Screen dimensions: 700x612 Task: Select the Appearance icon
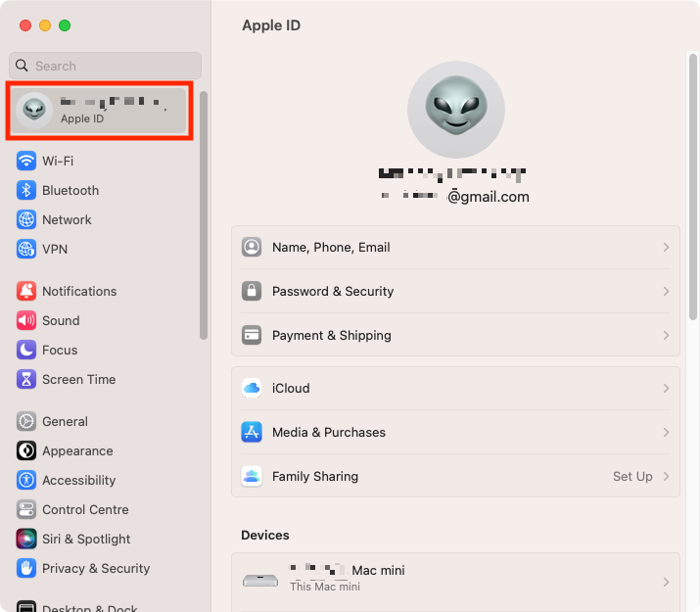26,450
